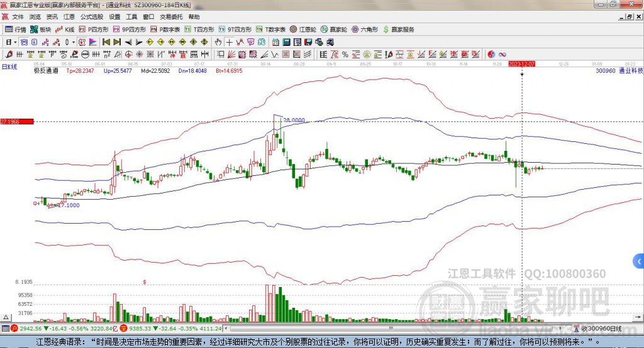644x348 pixels.
Task: Click the blue side-panel collapse arrow
Action: pos(639,261)
